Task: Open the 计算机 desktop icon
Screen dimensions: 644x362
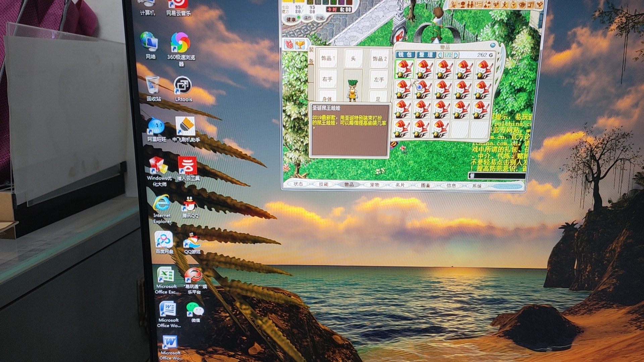Action: click(147, 8)
